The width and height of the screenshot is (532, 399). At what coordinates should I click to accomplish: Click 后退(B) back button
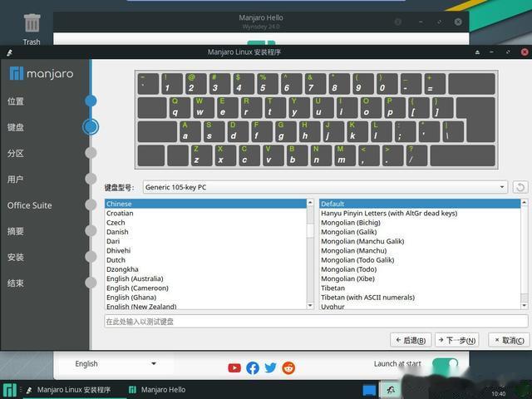(411, 340)
